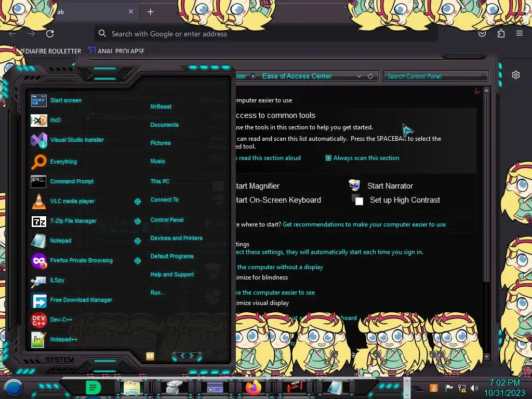Open Firefox from the taskbar
Image resolution: width=532 pixels, height=399 pixels.
coord(254,388)
